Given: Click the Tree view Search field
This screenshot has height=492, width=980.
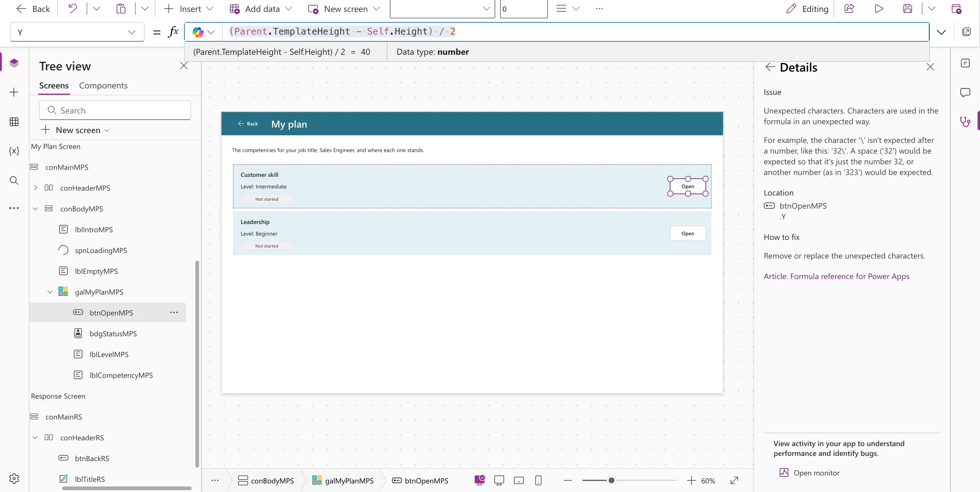Looking at the screenshot, I should coord(115,110).
